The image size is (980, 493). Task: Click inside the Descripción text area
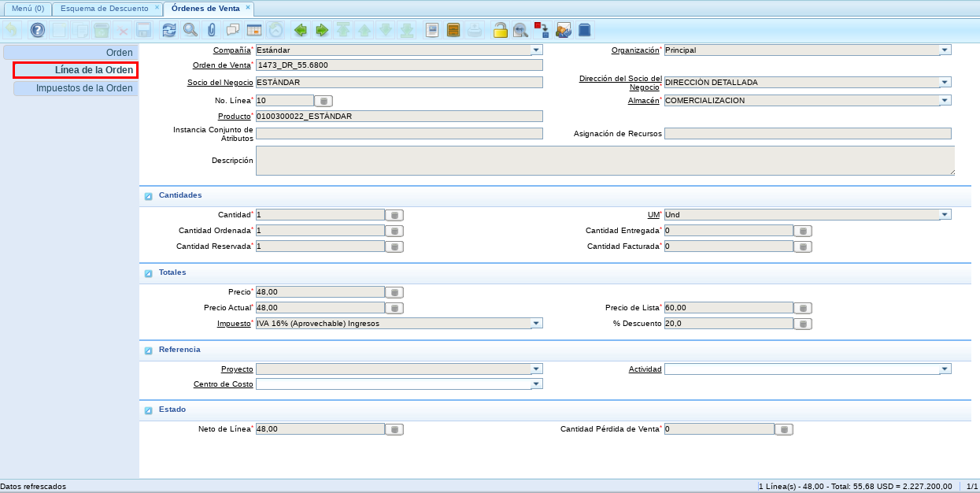[x=604, y=161]
